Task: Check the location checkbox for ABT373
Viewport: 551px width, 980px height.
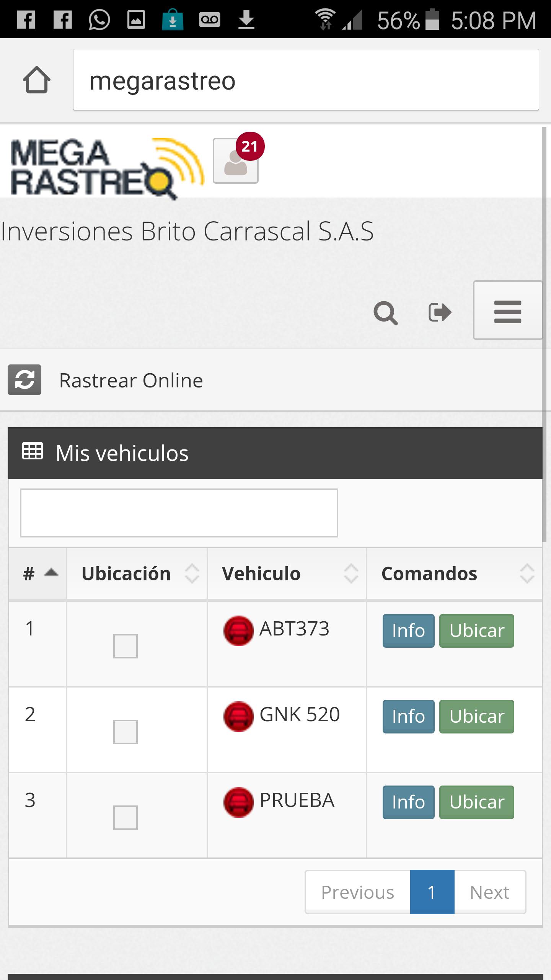Action: coord(125,646)
